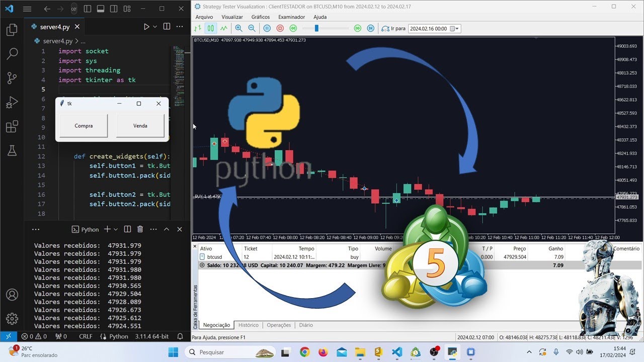Zoom in on the chart
Image resolution: width=644 pixels, height=362 pixels.
coord(238,29)
